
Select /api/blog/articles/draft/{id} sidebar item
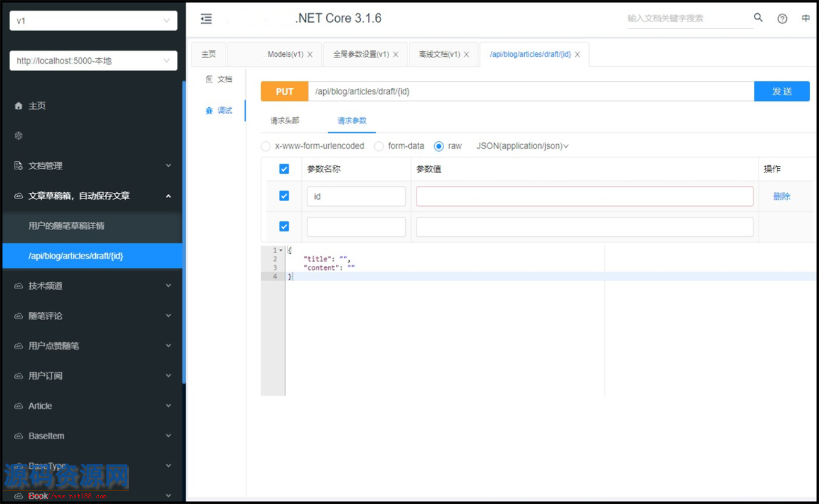(x=92, y=256)
